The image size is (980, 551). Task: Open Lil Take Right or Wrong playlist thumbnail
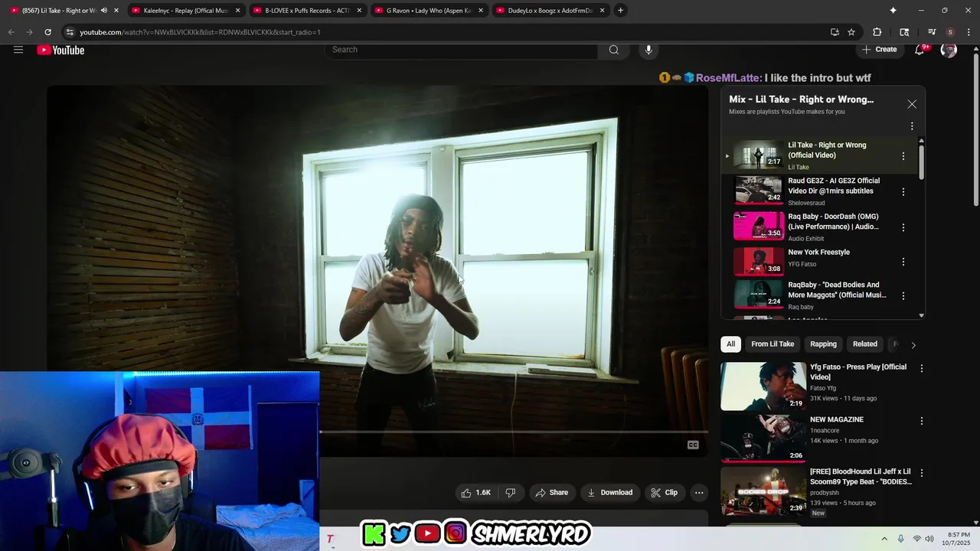[759, 156]
